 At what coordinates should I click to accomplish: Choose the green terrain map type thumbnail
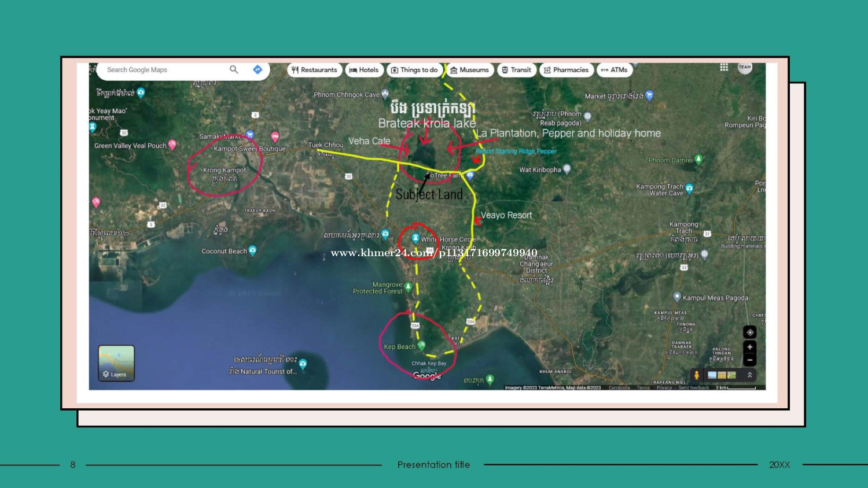[731, 375]
